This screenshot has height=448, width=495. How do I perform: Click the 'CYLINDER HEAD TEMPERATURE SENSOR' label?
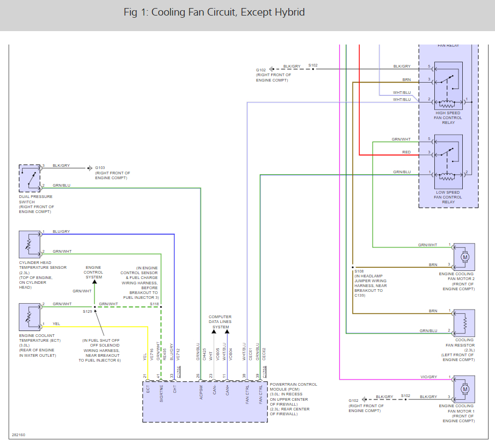coord(43,265)
